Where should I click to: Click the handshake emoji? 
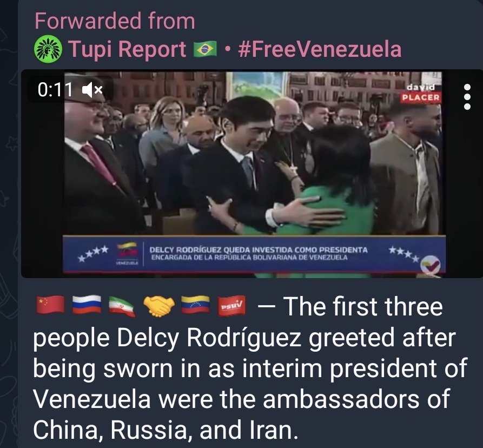pyautogui.click(x=159, y=306)
